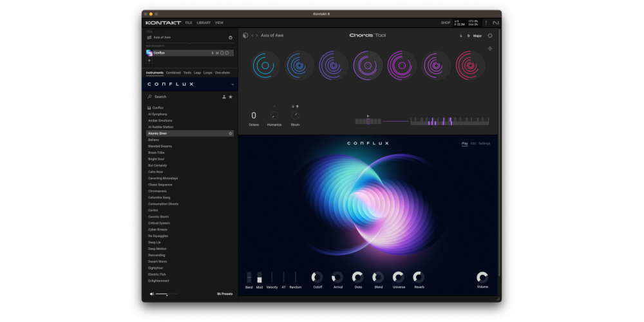Select the Amber Emotions preset

pos(160,121)
